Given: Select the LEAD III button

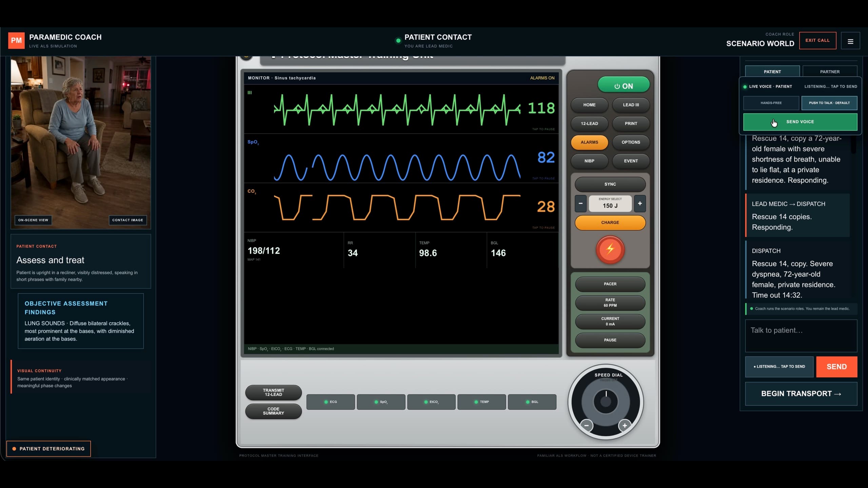Looking at the screenshot, I should point(631,105).
